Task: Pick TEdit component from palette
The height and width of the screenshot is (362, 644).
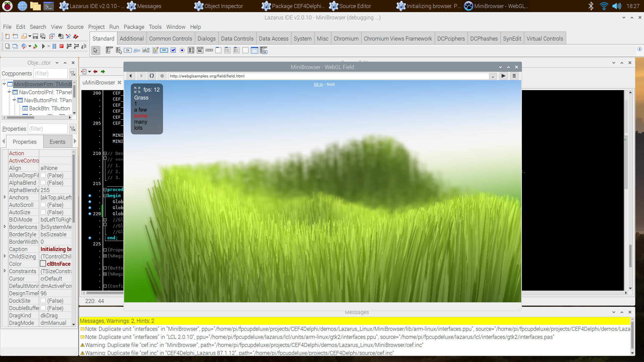Action: point(146,50)
